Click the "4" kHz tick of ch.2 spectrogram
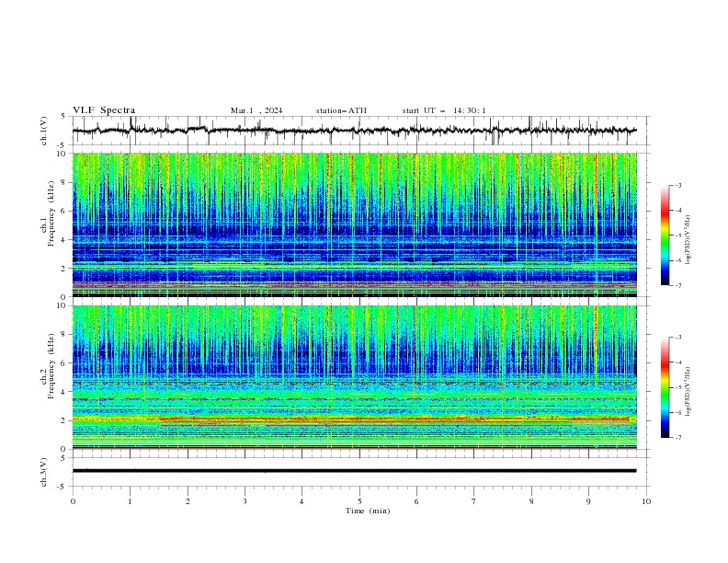728x563 pixels. 64,392
